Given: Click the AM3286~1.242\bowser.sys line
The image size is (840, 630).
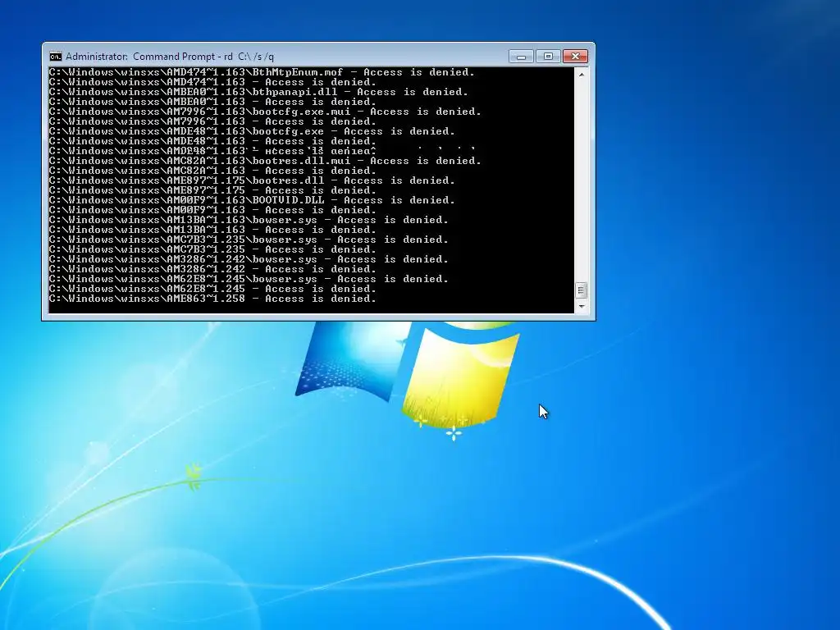Looking at the screenshot, I should pyautogui.click(x=249, y=259).
